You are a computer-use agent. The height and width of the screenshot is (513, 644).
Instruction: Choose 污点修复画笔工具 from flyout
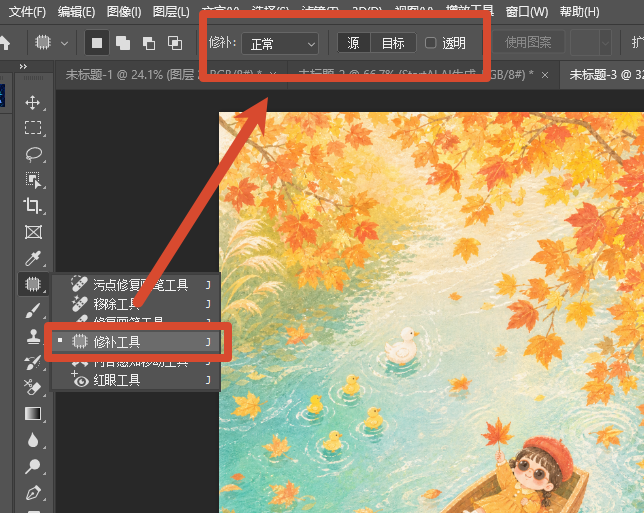136,285
